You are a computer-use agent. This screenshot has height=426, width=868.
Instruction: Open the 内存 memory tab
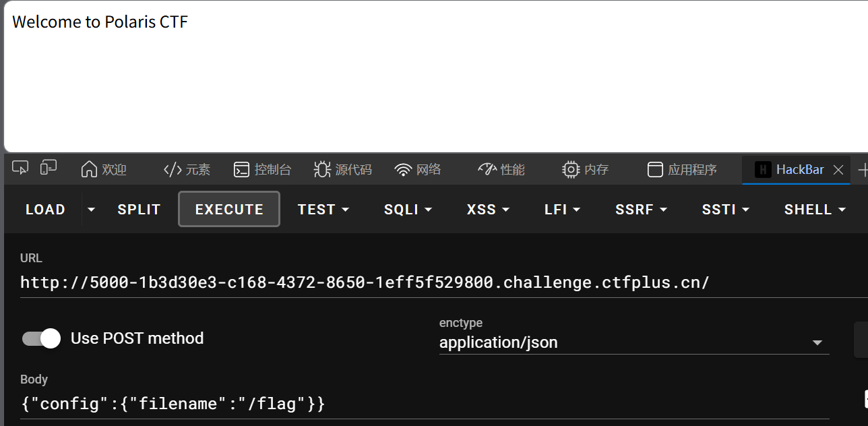pyautogui.click(x=585, y=170)
